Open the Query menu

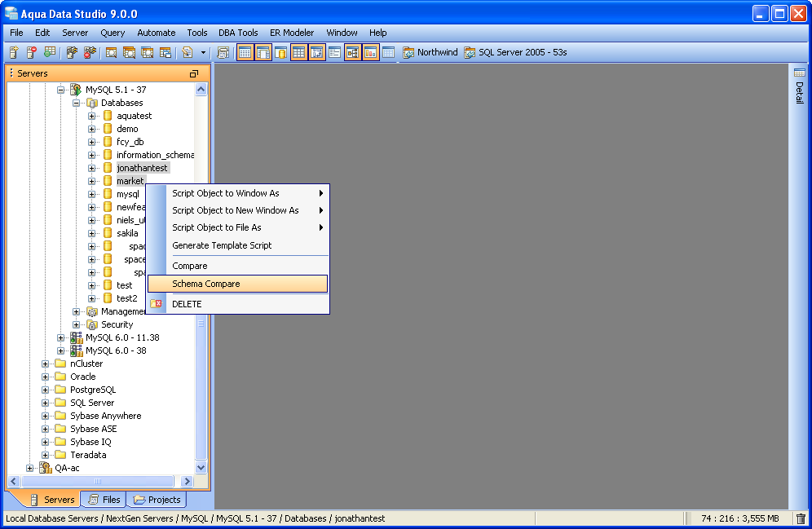113,33
